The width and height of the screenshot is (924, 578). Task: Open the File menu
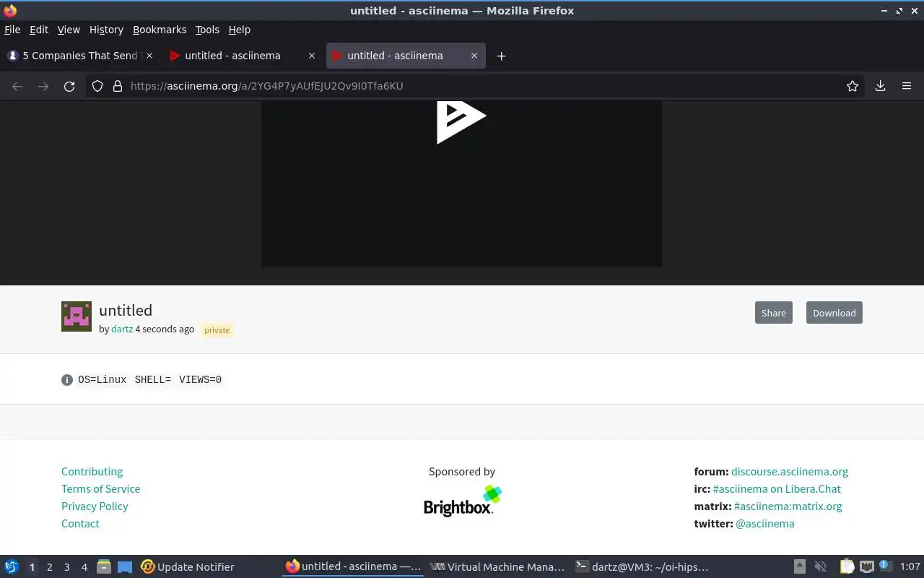(12, 30)
